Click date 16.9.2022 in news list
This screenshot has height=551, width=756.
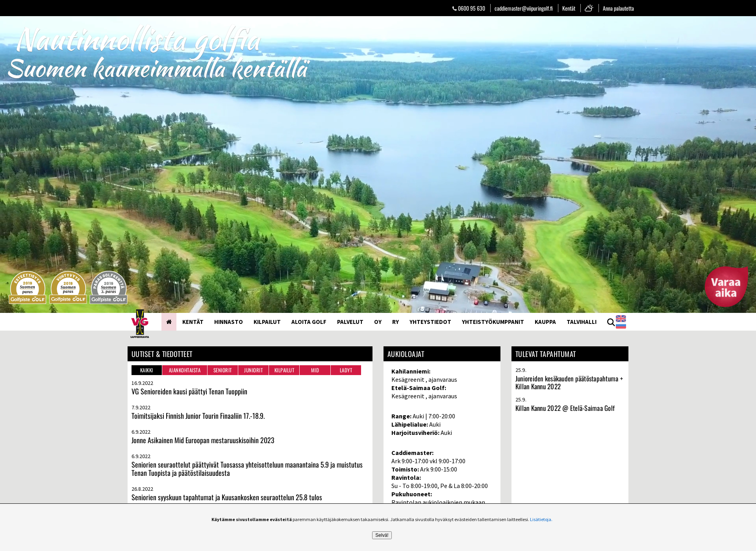(142, 383)
